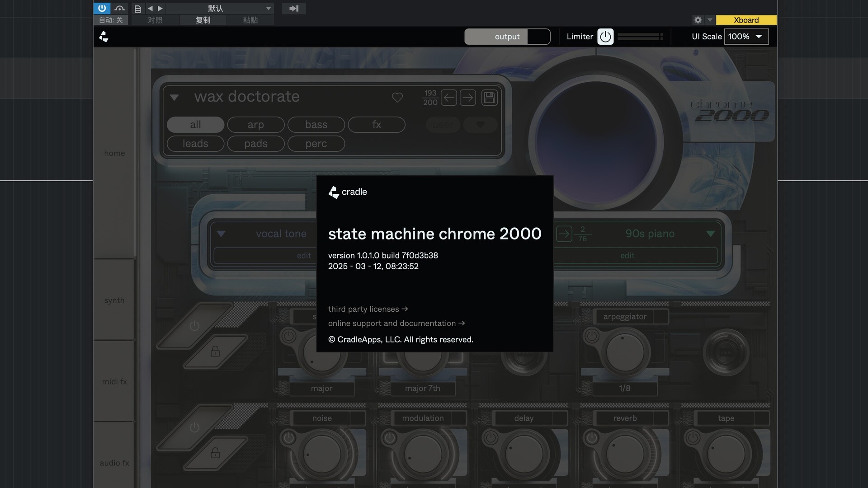Open the major 7th chord selector
The image size is (868, 488).
click(423, 389)
